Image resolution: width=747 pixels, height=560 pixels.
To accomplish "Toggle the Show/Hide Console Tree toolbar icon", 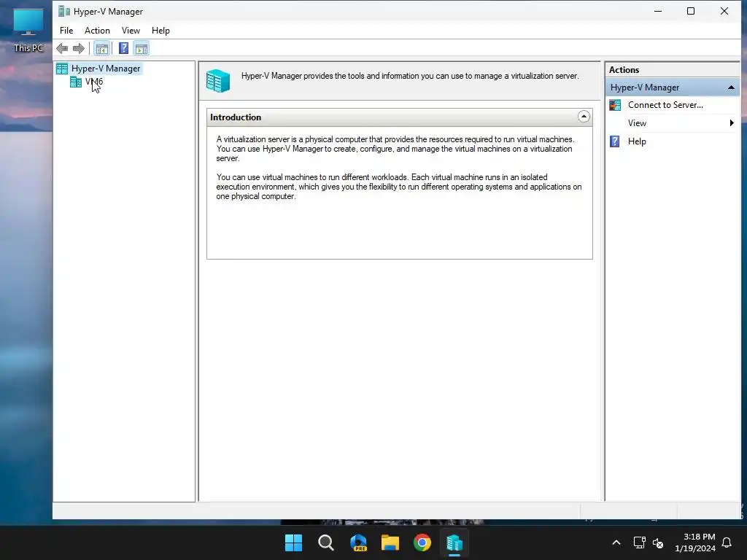I will click(x=101, y=48).
